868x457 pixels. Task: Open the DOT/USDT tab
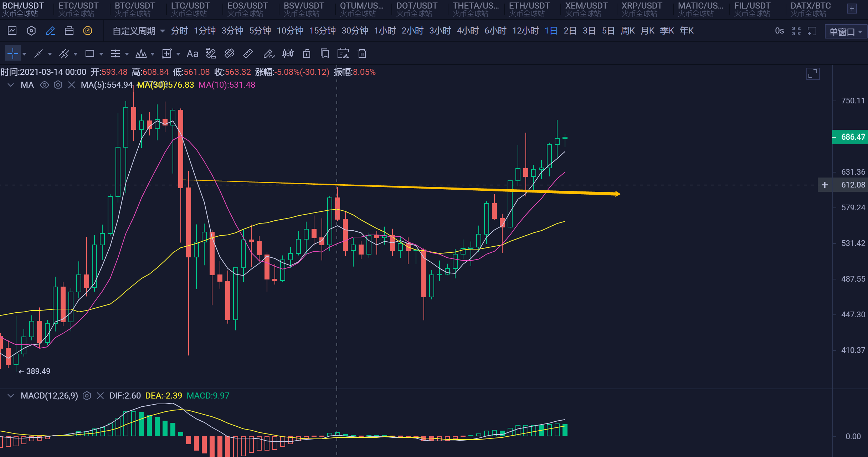pos(417,9)
